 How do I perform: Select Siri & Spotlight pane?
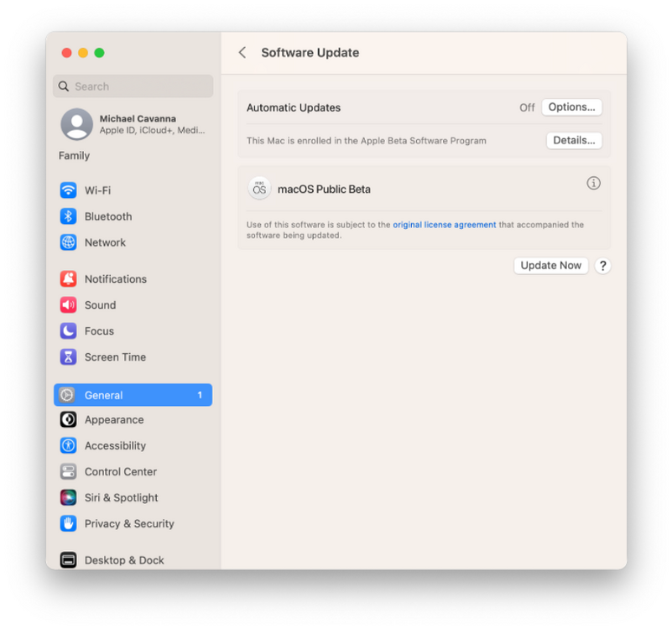click(133, 497)
